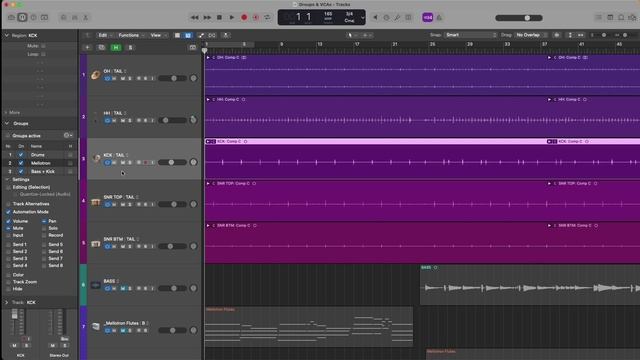The width and height of the screenshot is (640, 360).
Task: Toggle the Catch Playhead button
Action: [x=226, y=36]
